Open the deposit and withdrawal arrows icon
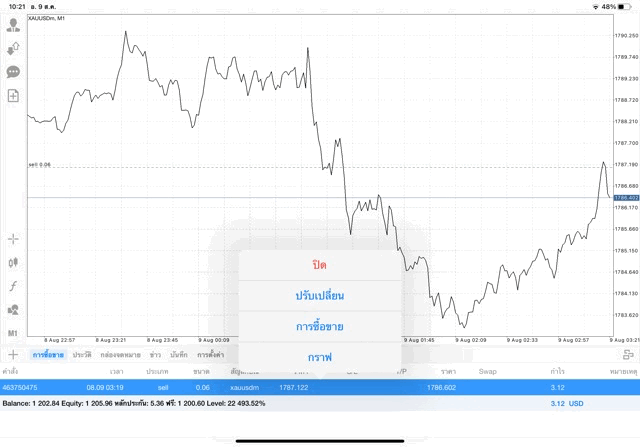The image size is (640, 447). 14,47
